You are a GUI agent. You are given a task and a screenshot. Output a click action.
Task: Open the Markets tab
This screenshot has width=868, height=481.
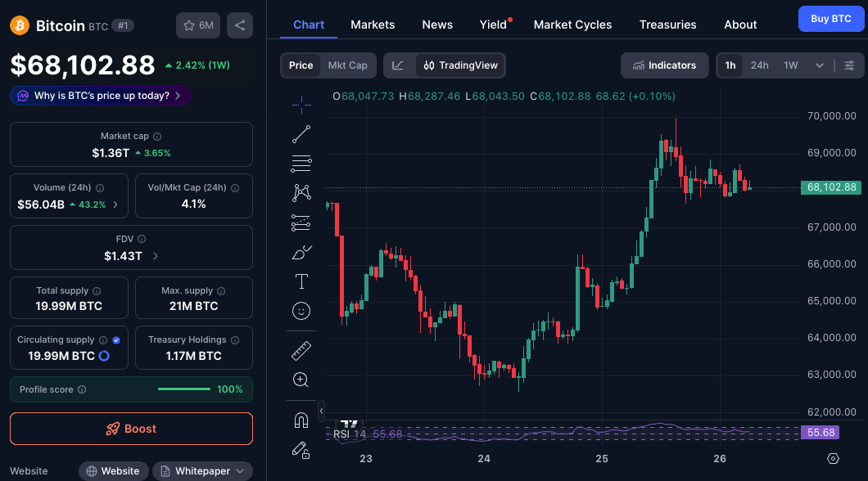point(373,25)
